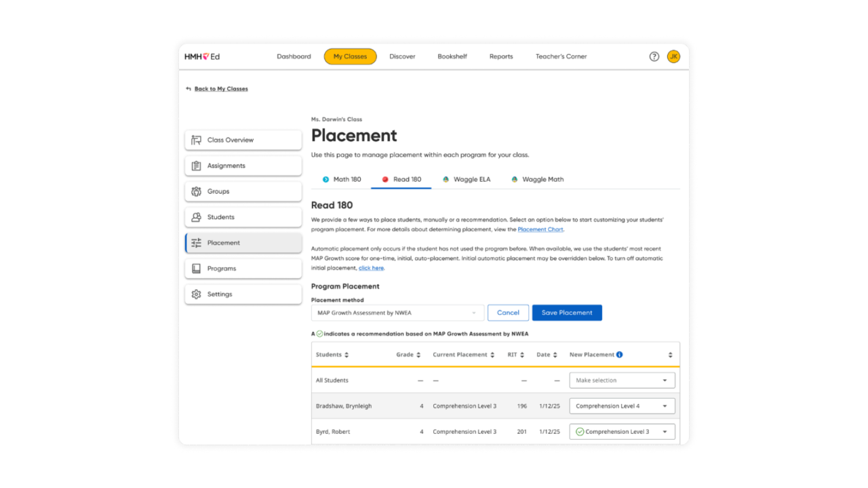Screen dimensions: 868x488
Task: Click the Settings gear icon
Action: 196,295
